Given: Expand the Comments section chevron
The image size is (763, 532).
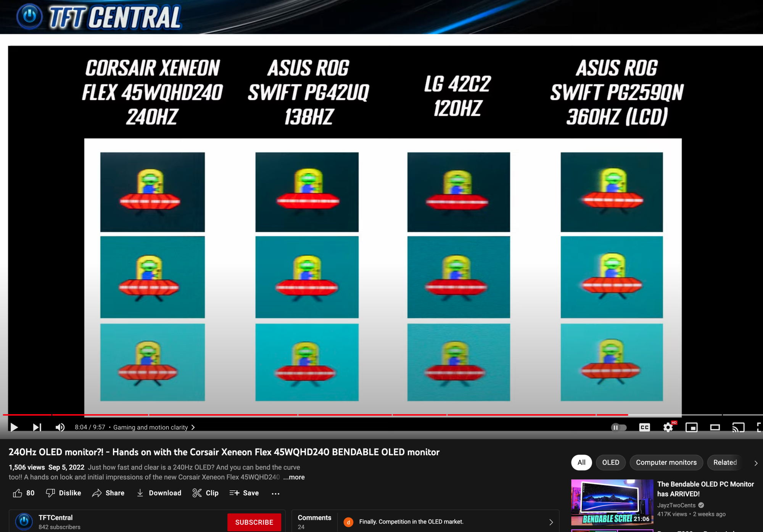Looking at the screenshot, I should tap(551, 522).
